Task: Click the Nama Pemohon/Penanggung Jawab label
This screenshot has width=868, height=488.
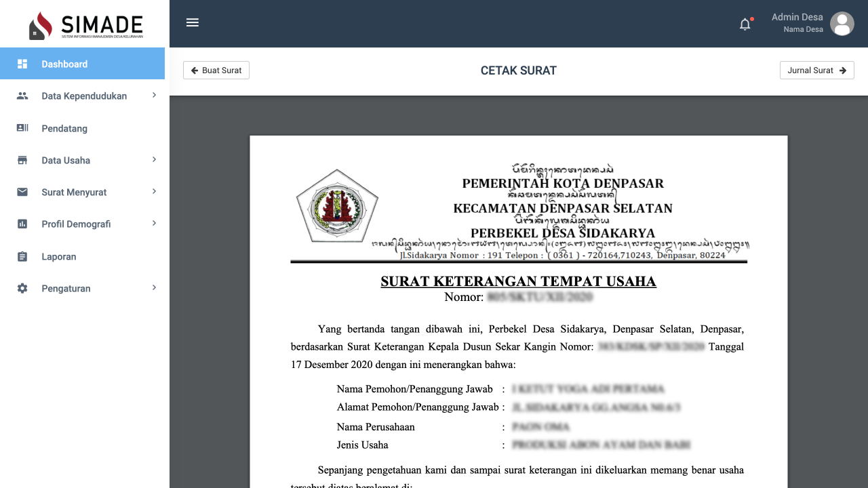Action: pos(415,389)
